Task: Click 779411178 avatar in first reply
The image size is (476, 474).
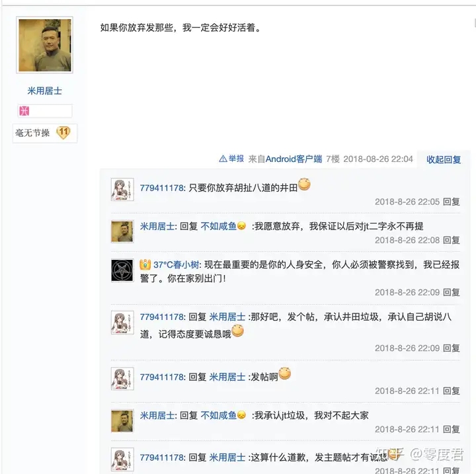Action: (x=122, y=190)
